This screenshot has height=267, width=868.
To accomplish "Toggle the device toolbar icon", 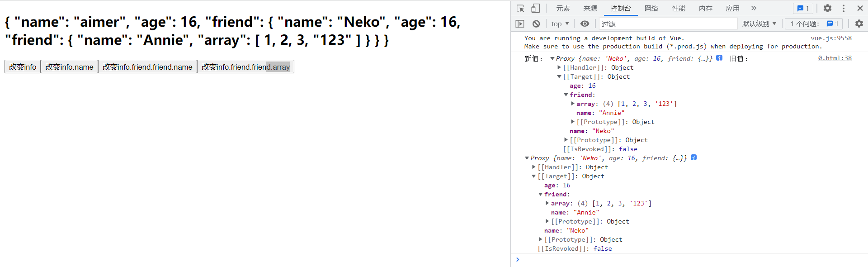I will [x=535, y=9].
